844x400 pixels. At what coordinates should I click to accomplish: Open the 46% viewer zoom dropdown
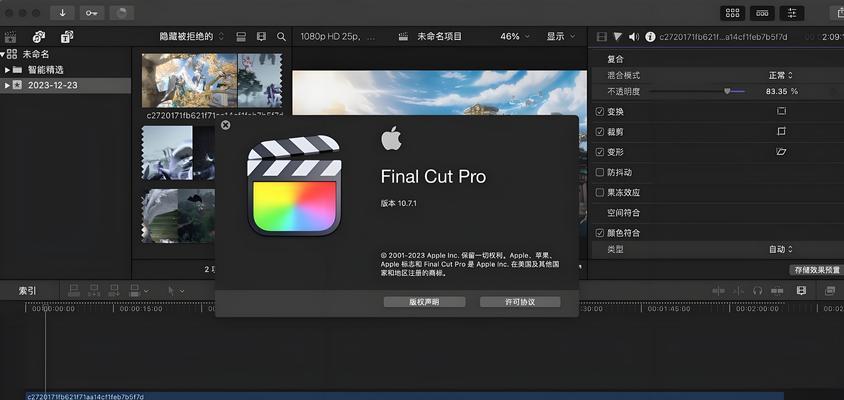point(515,37)
